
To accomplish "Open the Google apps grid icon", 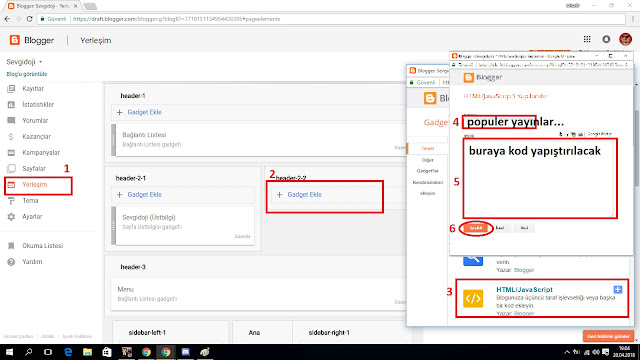I will coord(587,39).
